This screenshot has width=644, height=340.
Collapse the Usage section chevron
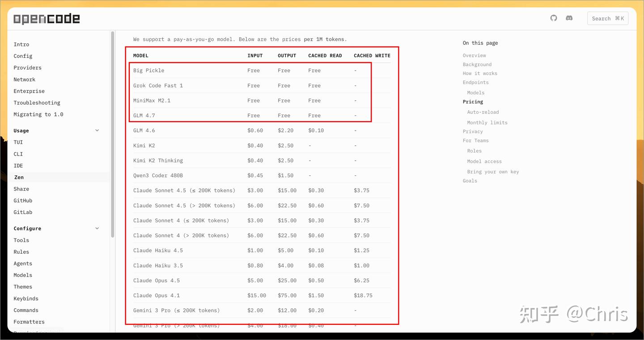tap(97, 131)
